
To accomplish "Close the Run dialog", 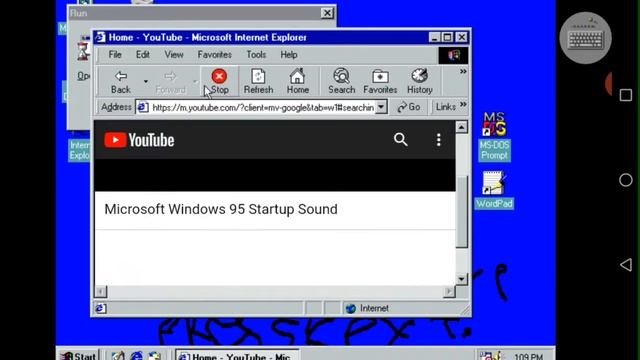I will [327, 13].
